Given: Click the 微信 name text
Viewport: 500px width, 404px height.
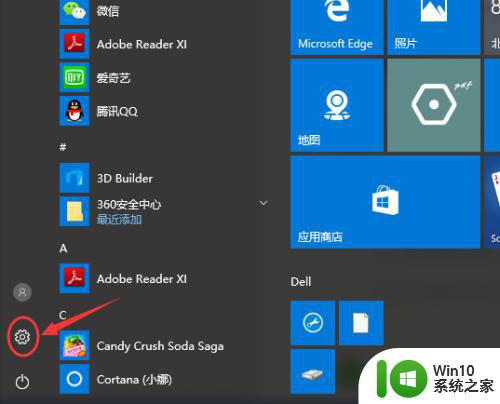Looking at the screenshot, I should coord(108,11).
